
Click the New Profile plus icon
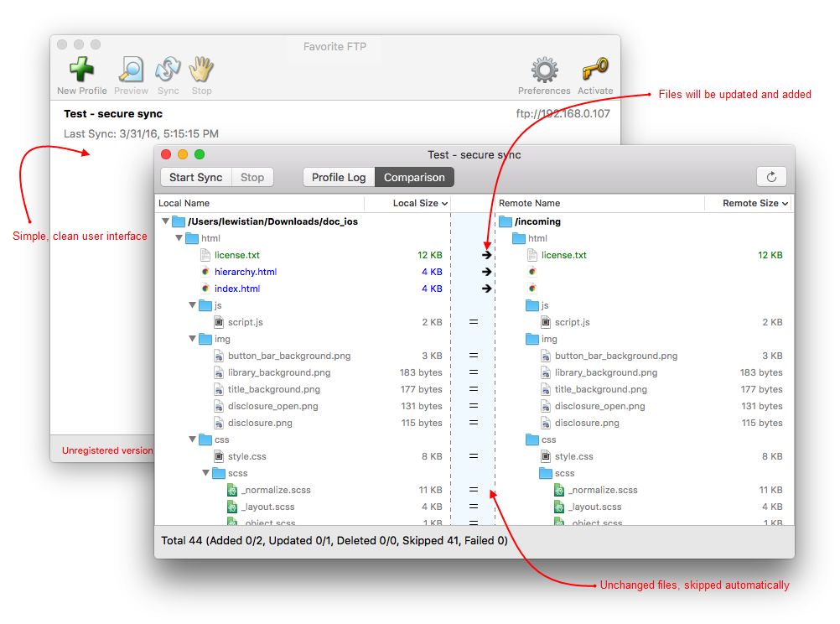pyautogui.click(x=81, y=70)
